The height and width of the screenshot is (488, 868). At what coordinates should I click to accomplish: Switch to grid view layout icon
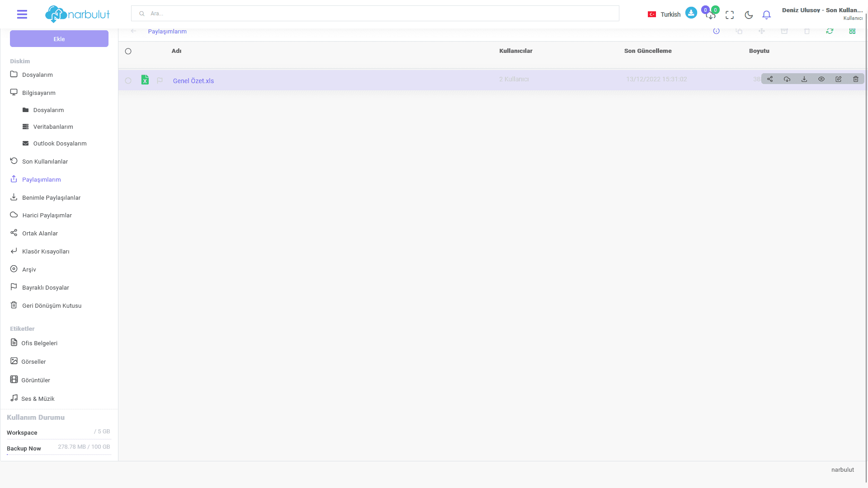(852, 31)
